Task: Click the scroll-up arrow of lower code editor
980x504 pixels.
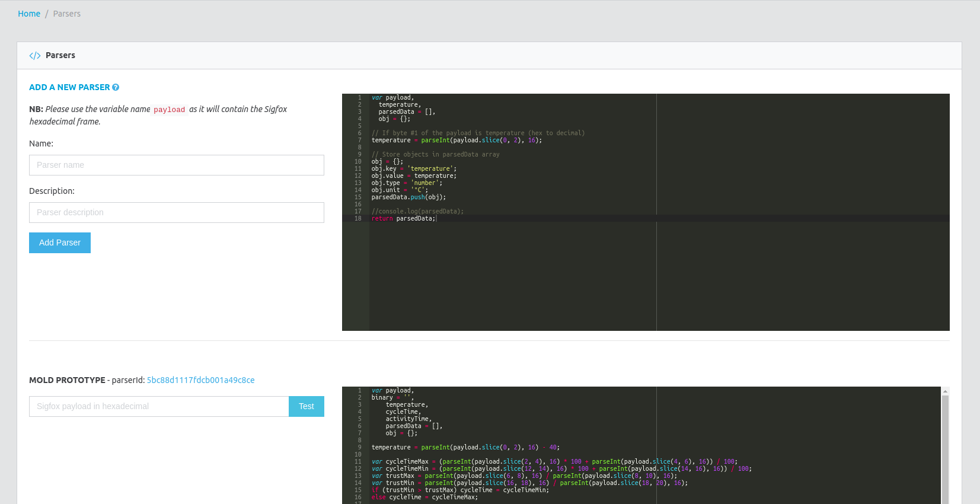Action: [x=945, y=391]
